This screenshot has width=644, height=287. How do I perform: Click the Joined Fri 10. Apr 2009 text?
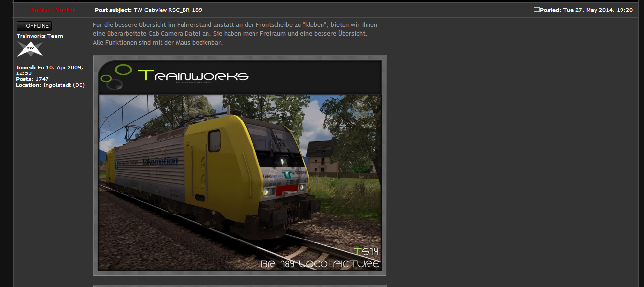tap(49, 70)
